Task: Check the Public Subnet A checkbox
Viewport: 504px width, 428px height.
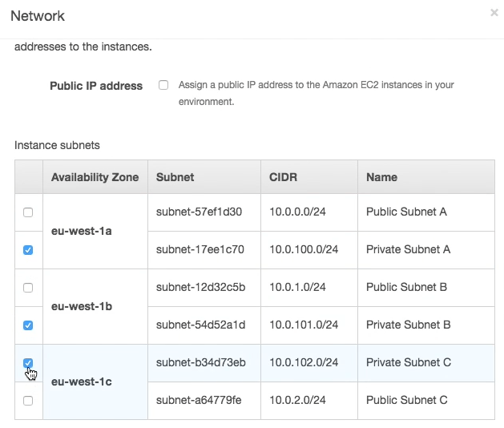Action: pos(28,212)
